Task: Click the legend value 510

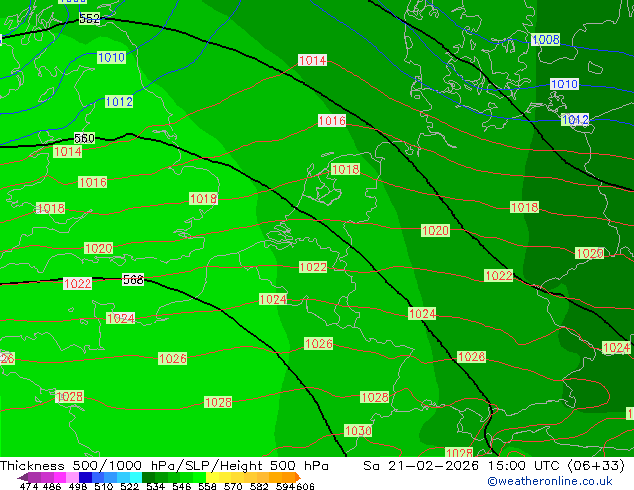Action: [x=104, y=486]
